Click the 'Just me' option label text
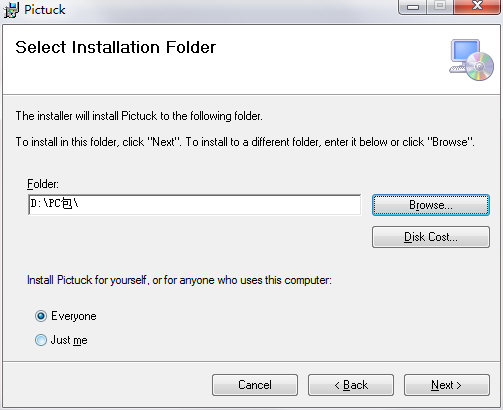Viewport: 503px width, 410px height. pyautogui.click(x=69, y=340)
